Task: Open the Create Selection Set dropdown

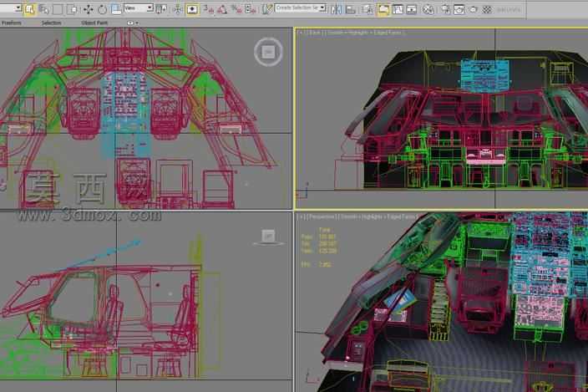Action: coord(301,8)
